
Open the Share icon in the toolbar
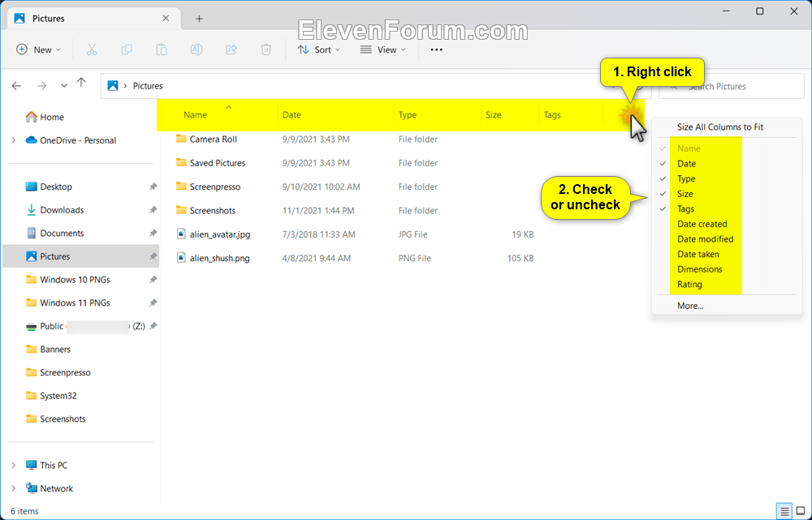click(x=231, y=49)
